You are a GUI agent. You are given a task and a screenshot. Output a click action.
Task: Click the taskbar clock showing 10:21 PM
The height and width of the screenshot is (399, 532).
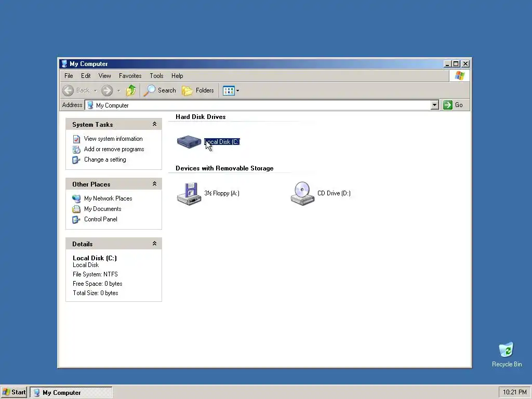[x=514, y=392]
